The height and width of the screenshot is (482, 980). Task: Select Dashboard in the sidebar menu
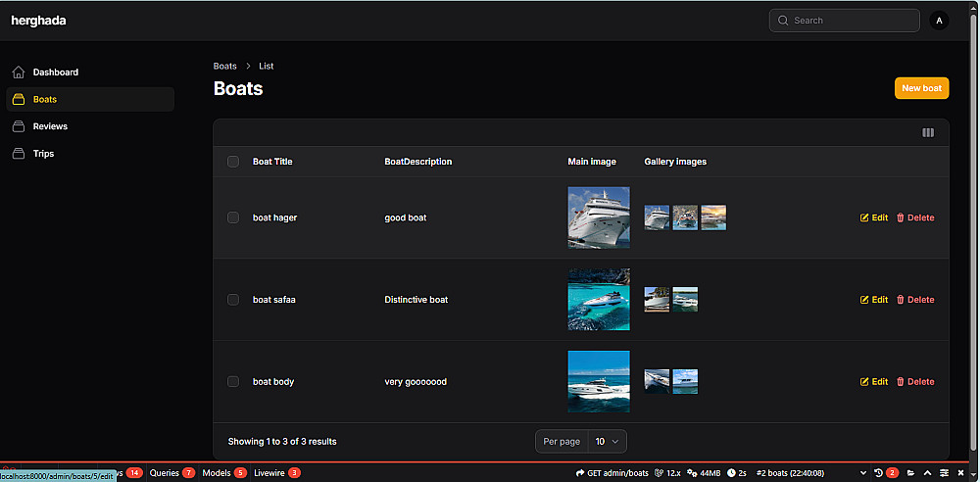[90, 72]
